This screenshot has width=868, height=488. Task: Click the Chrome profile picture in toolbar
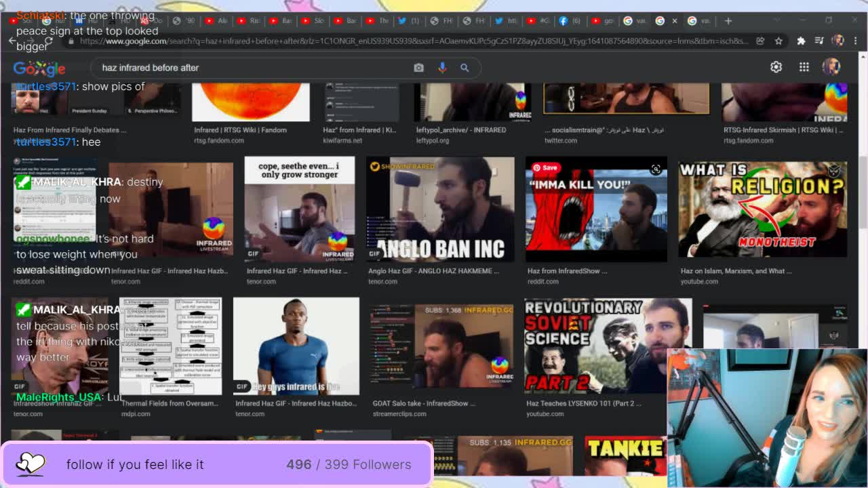point(837,41)
